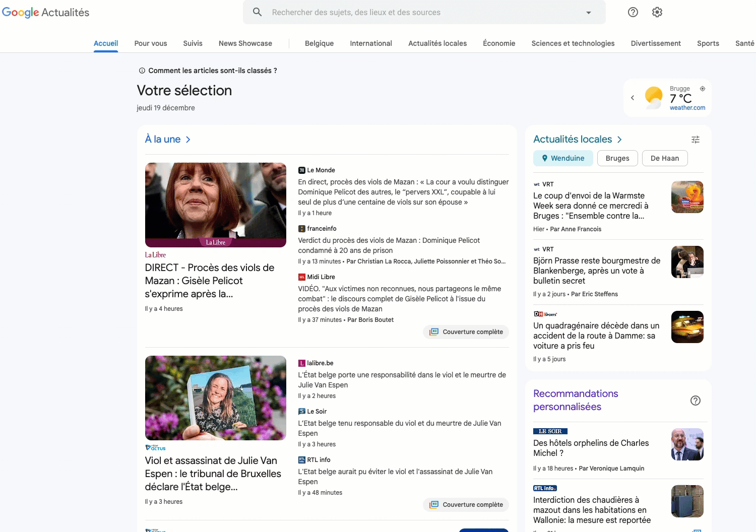Click the Midi Libre source icon
756x532 pixels.
click(301, 277)
